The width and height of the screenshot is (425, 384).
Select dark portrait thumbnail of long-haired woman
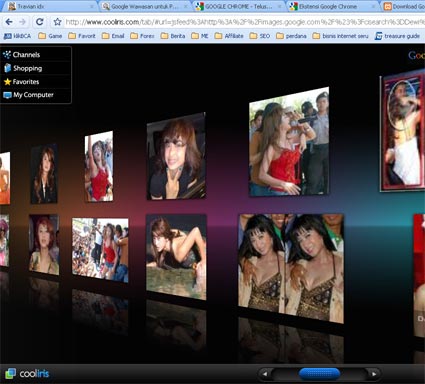tap(44, 174)
